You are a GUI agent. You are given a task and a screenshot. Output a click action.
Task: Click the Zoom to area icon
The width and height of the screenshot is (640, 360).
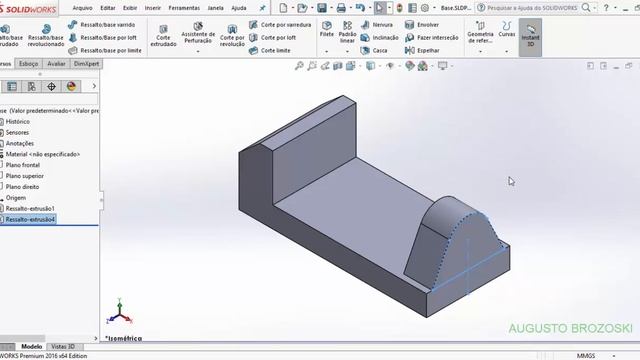click(x=312, y=66)
